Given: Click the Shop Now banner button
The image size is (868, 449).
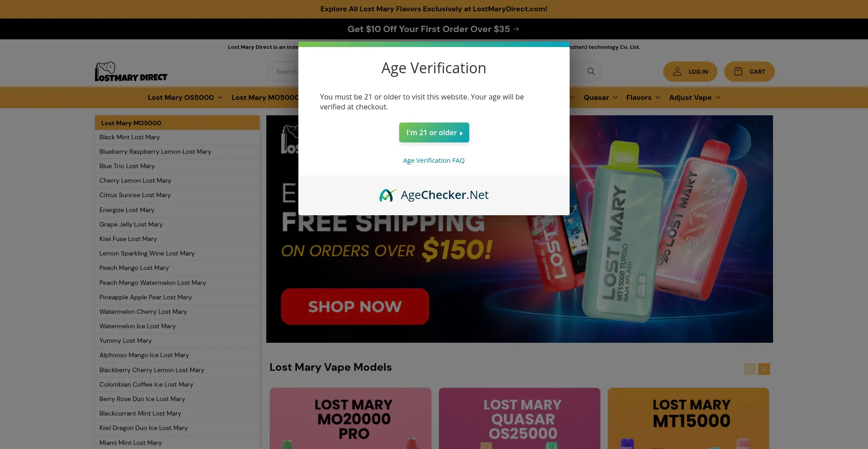Looking at the screenshot, I should (355, 307).
